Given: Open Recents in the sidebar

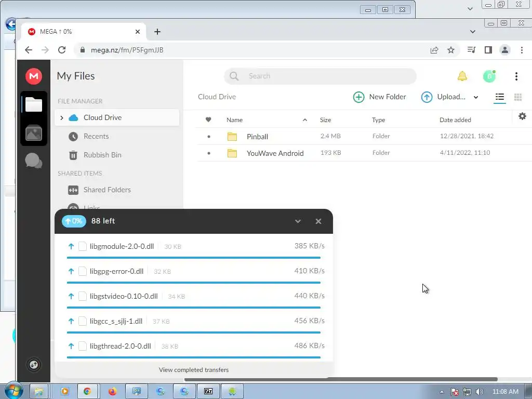Looking at the screenshot, I should (x=96, y=136).
